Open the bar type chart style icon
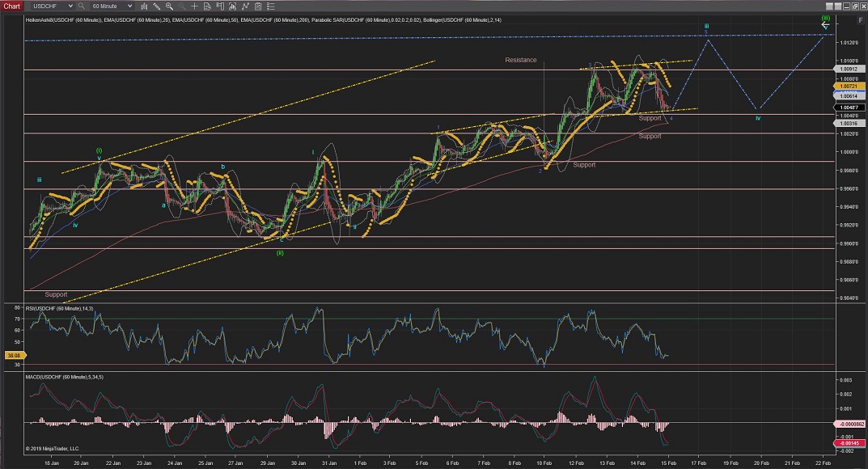The height and width of the screenshot is (469, 868). pos(142,6)
